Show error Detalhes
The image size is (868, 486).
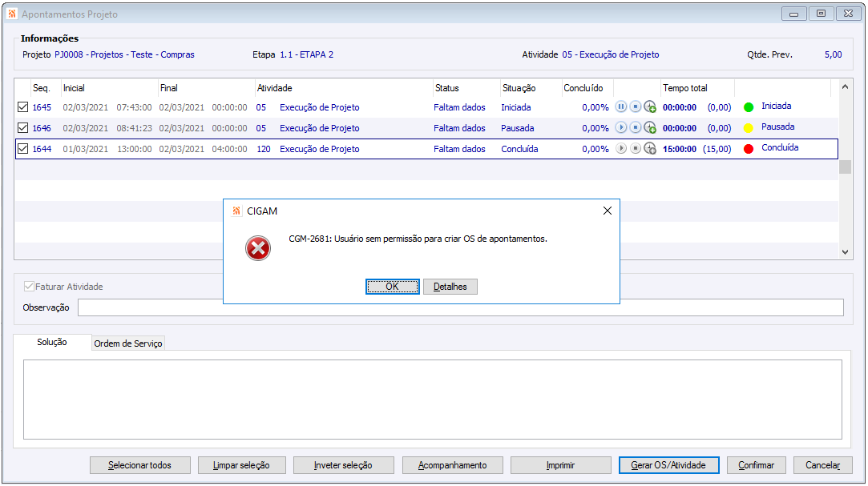450,287
